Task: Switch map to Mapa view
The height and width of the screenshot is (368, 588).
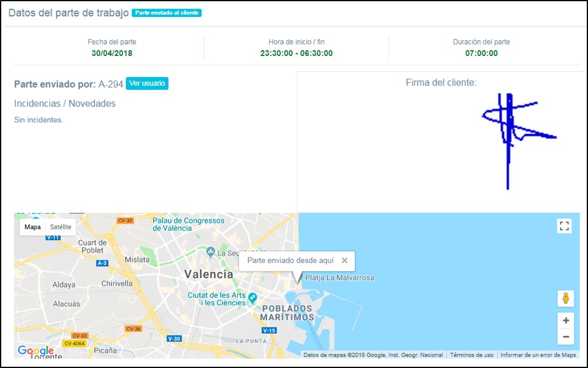Action: click(33, 227)
